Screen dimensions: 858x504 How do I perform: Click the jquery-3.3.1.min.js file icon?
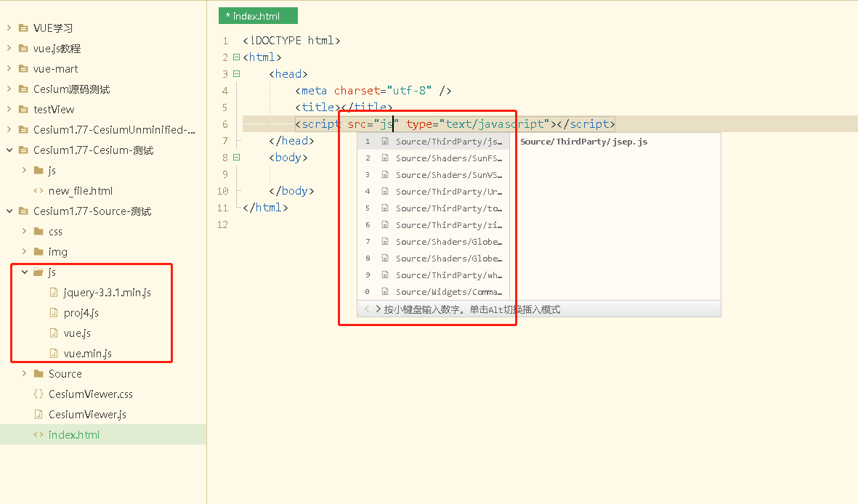(54, 292)
